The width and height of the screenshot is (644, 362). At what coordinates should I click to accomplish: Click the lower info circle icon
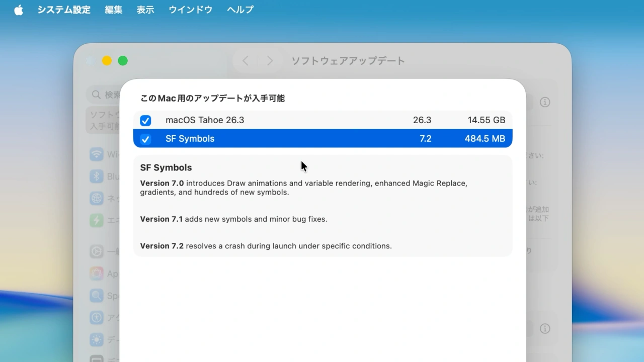tap(545, 328)
